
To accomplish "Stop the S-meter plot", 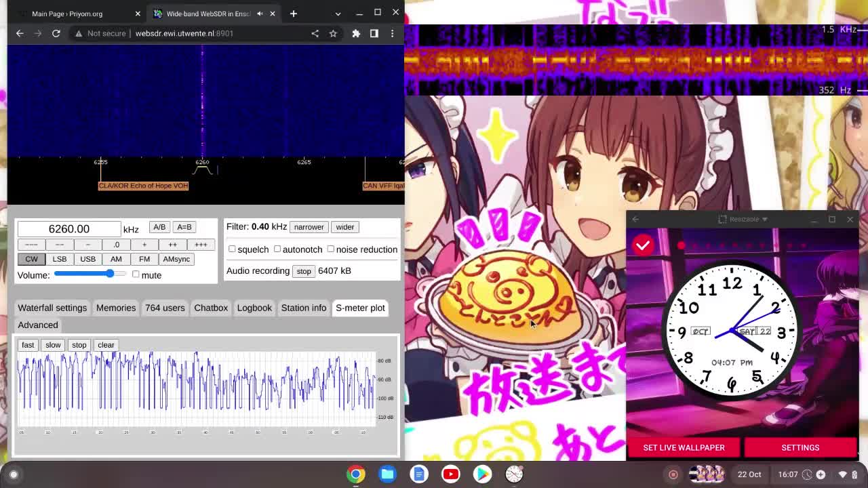I will 79,345.
